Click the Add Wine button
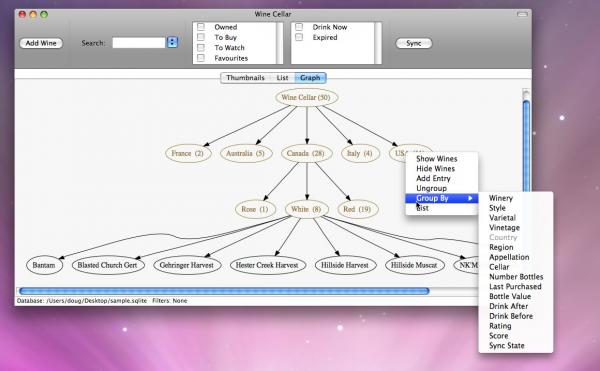This screenshot has height=371, width=600. pos(41,43)
